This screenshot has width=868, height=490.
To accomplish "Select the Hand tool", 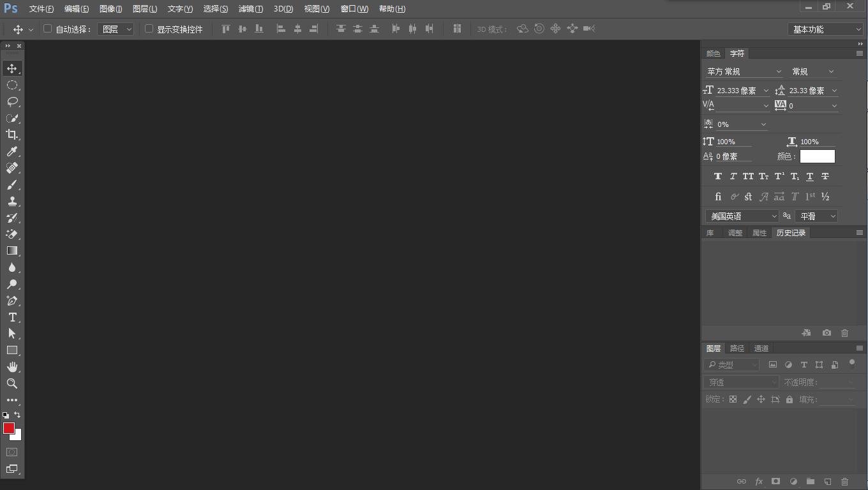I will coord(12,367).
